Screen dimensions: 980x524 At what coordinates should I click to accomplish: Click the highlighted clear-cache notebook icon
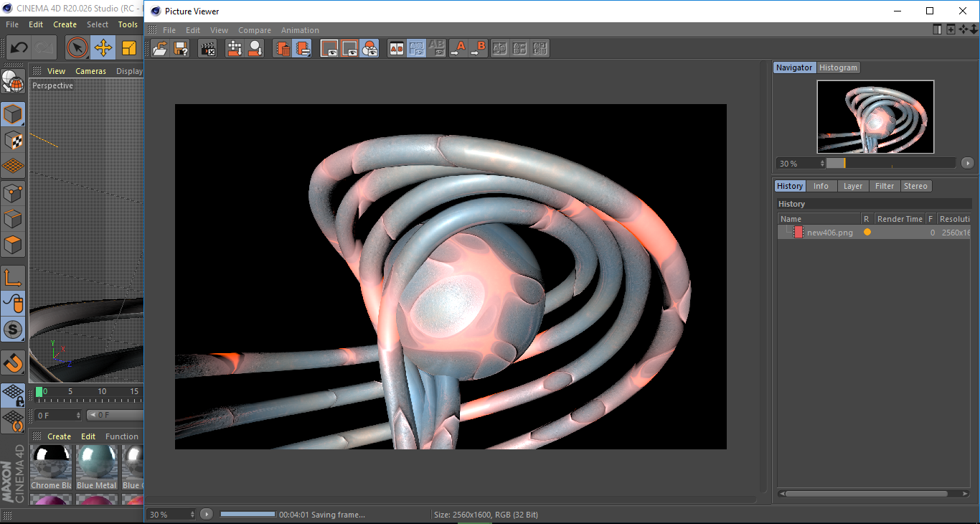pos(303,49)
